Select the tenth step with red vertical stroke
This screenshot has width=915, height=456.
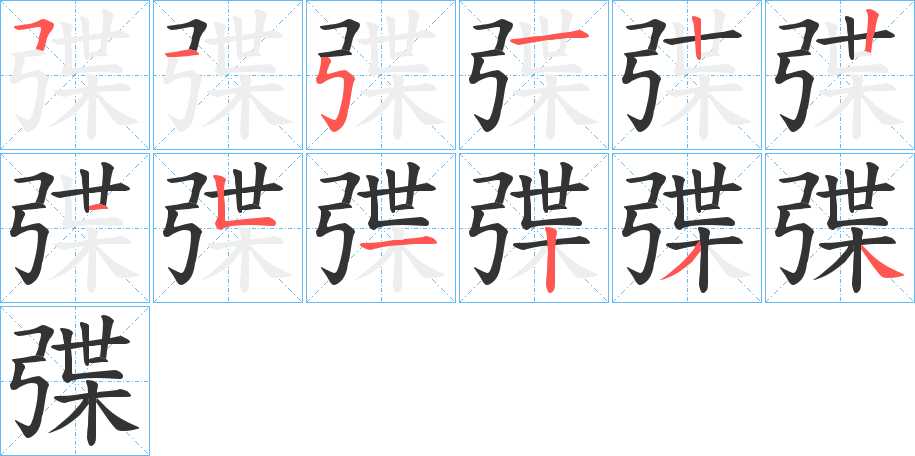[534, 228]
